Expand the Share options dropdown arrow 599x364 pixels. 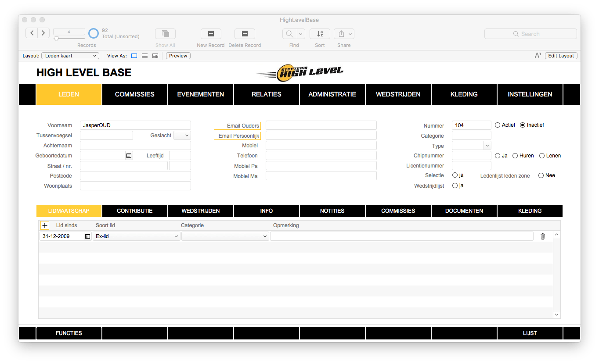coord(351,34)
